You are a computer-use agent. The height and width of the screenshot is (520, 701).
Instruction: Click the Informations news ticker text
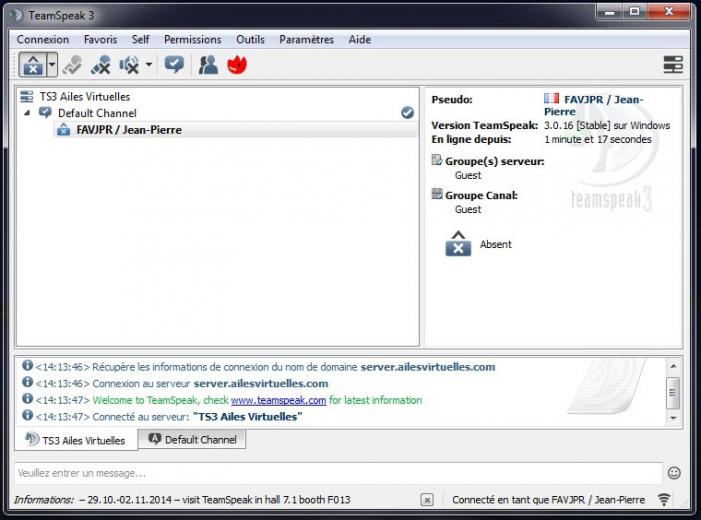point(182,500)
